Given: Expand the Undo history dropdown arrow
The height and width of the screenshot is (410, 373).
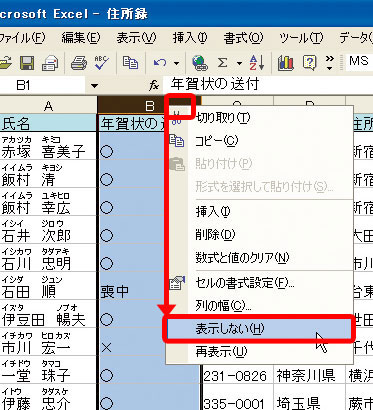Looking at the screenshot, I should pyautogui.click(x=176, y=63).
